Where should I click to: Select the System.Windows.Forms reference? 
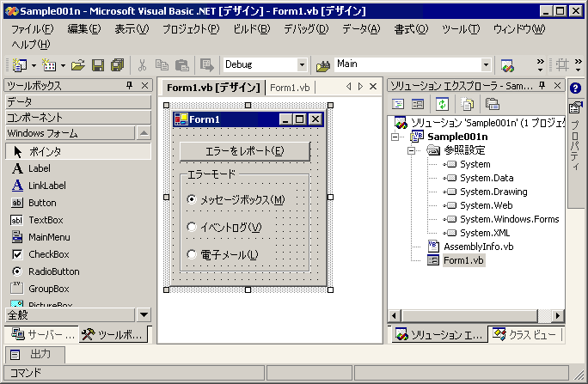point(509,219)
